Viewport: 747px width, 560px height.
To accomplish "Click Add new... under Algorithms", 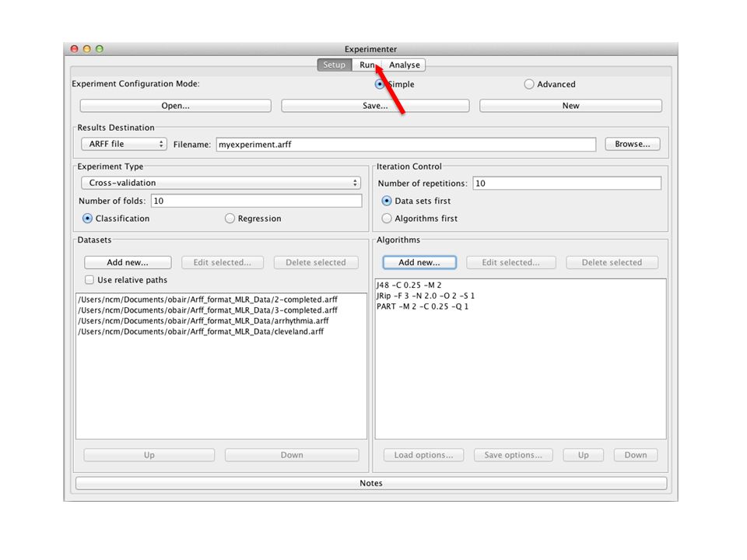I will [x=419, y=262].
